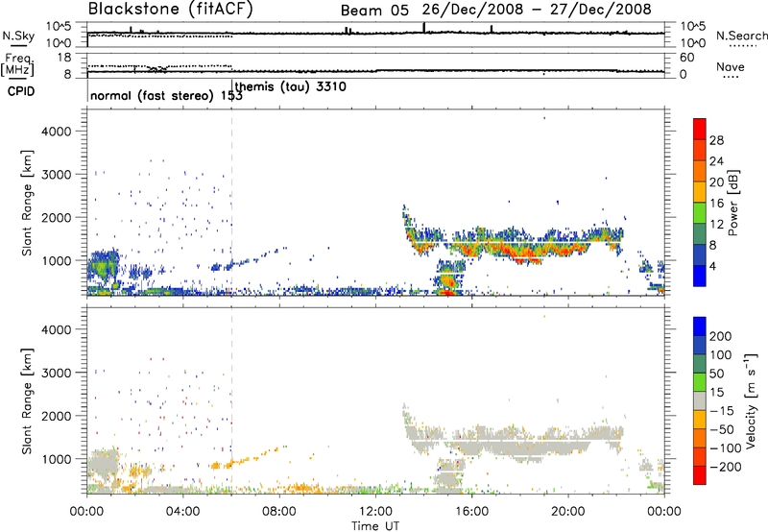The height and width of the screenshot is (532, 768).
Task: Click the "-200" label on the Velocity colorbar
Action: [x=725, y=467]
